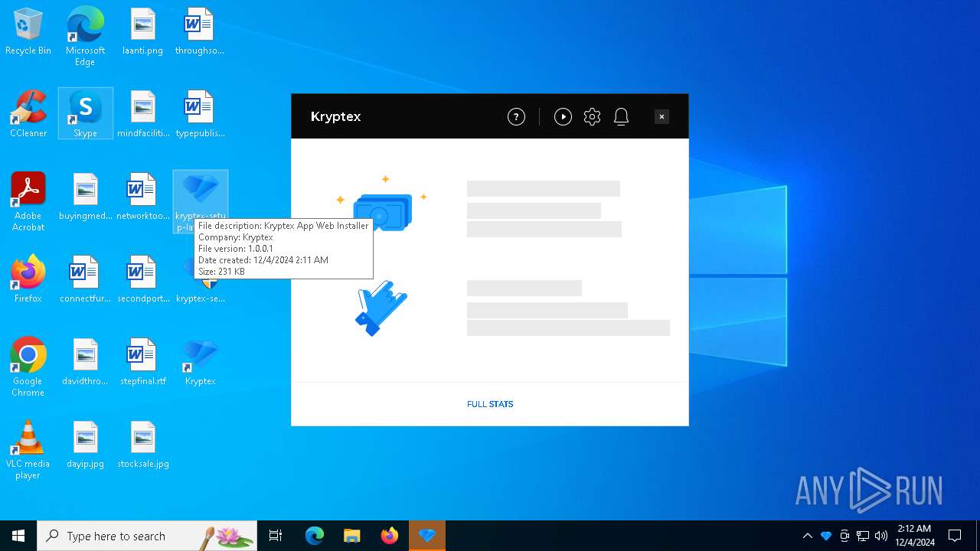Click the pointing hand illustration in Kryptex
The image size is (980, 551).
[381, 308]
